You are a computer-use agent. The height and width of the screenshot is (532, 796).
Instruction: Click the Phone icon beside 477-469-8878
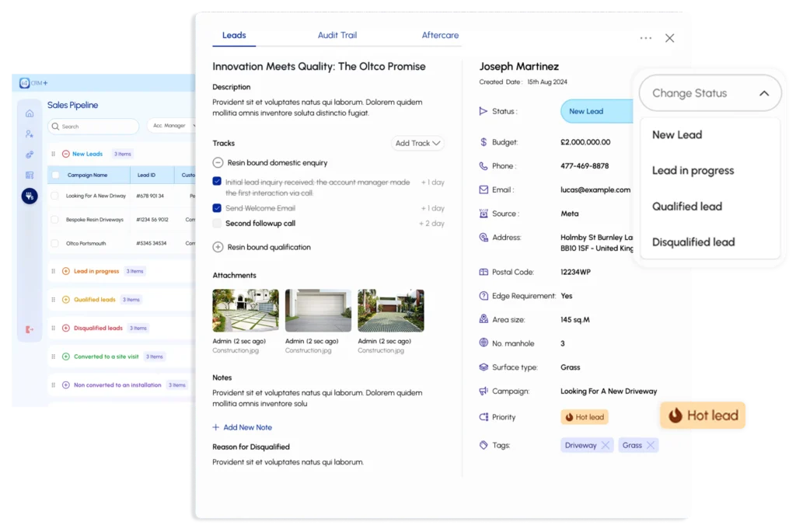(484, 166)
